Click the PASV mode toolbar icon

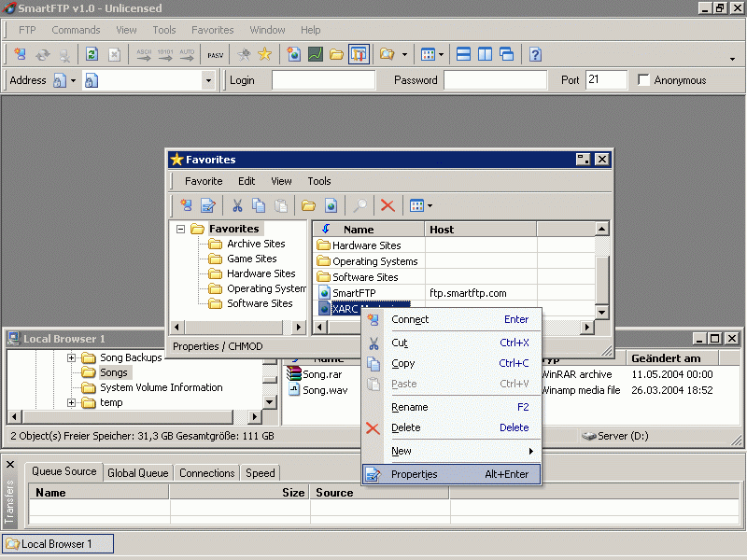(215, 54)
